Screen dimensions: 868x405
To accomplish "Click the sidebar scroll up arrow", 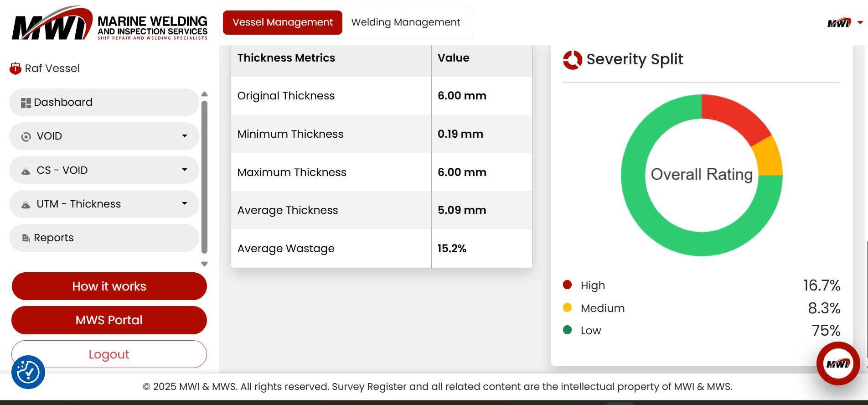I will (204, 94).
